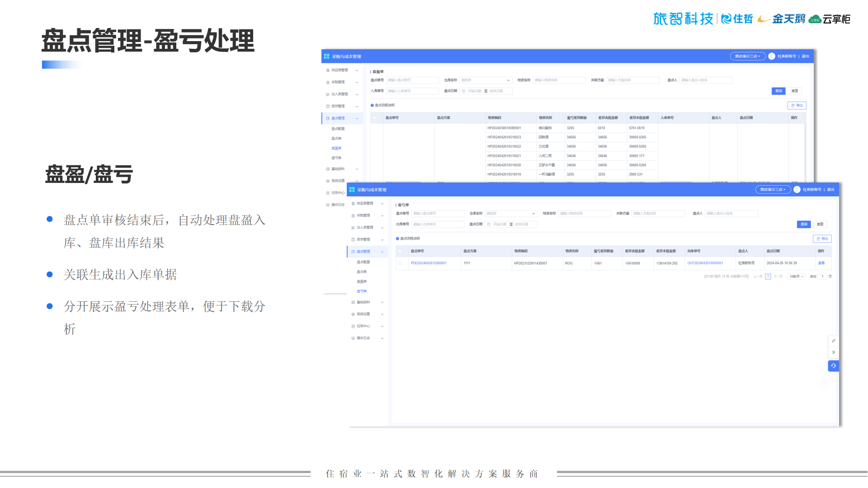This screenshot has width=868, height=488.
Task: Open the 10条/页 page-size dropdown
Action: click(x=796, y=277)
